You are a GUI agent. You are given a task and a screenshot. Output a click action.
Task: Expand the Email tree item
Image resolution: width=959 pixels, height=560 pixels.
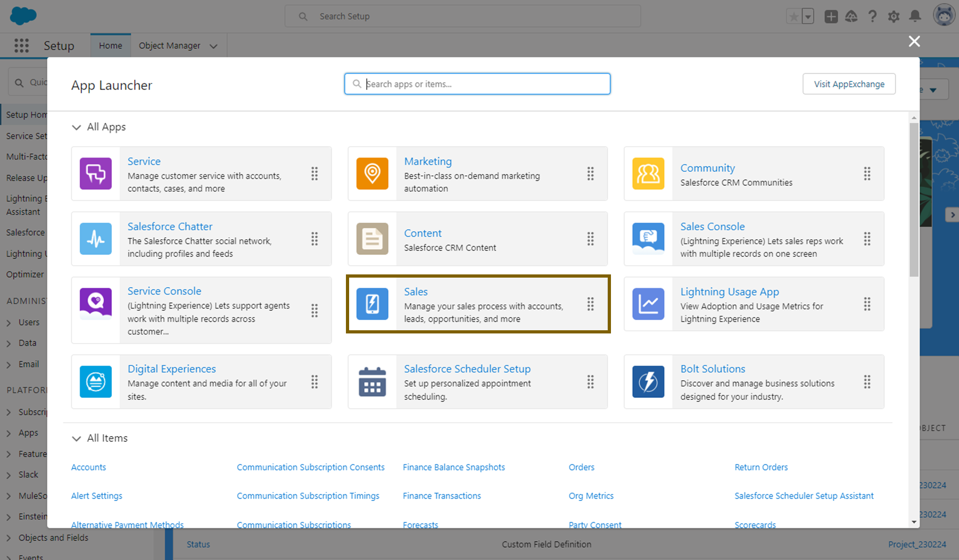click(9, 364)
